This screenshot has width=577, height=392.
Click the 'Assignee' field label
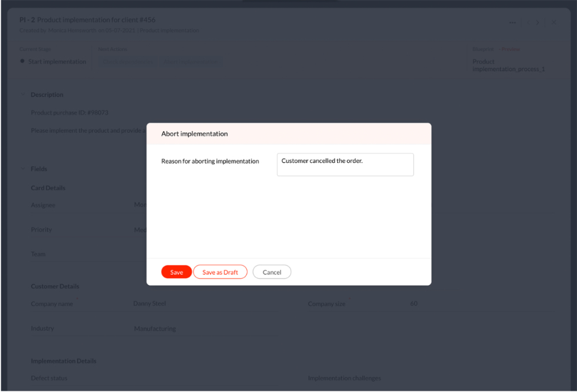point(43,205)
